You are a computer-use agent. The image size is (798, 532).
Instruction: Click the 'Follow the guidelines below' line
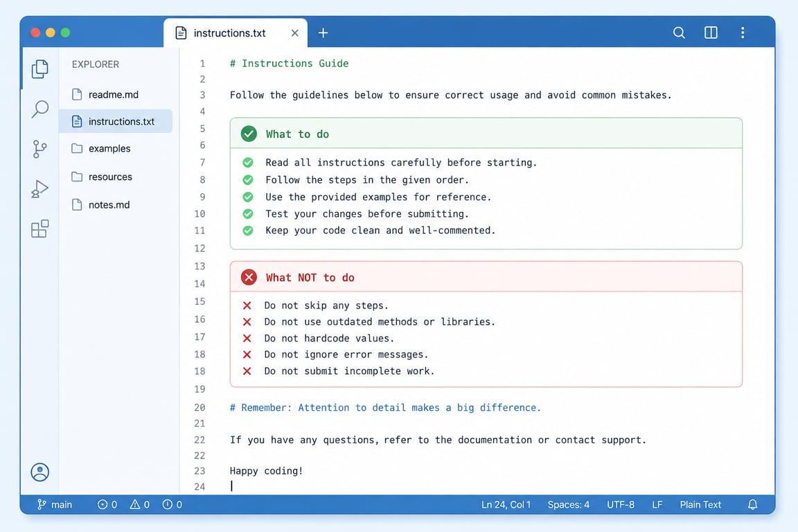pos(450,95)
